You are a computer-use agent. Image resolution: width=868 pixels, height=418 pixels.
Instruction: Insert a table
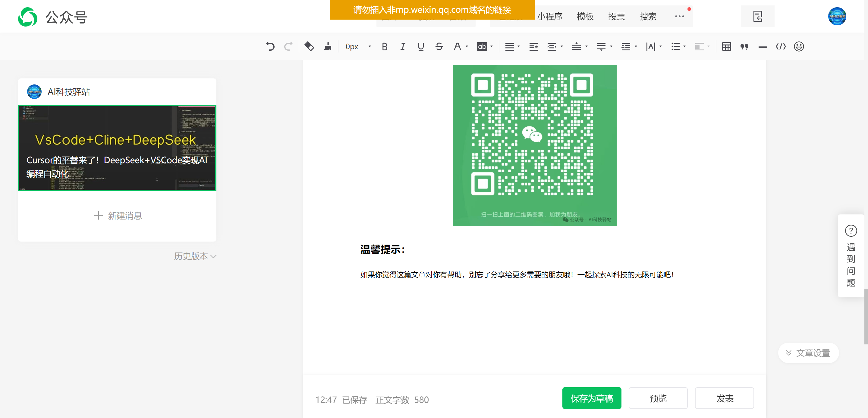point(726,46)
